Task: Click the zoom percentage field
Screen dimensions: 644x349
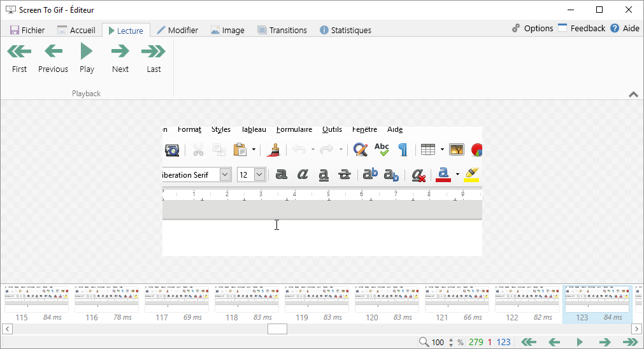Action: coord(438,342)
